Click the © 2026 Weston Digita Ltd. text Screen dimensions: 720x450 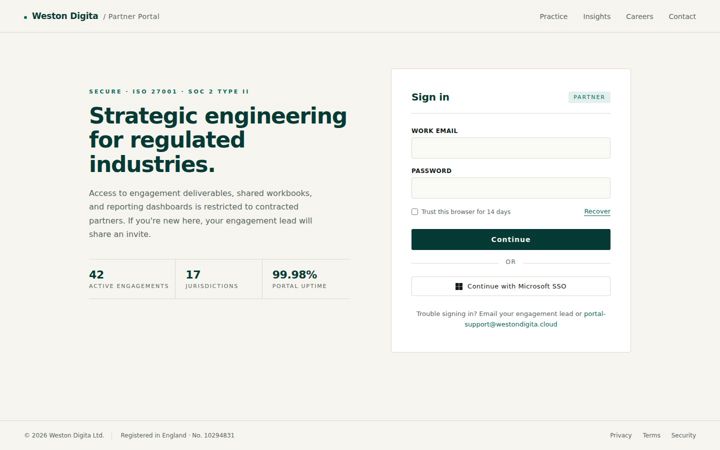pyautogui.click(x=64, y=435)
